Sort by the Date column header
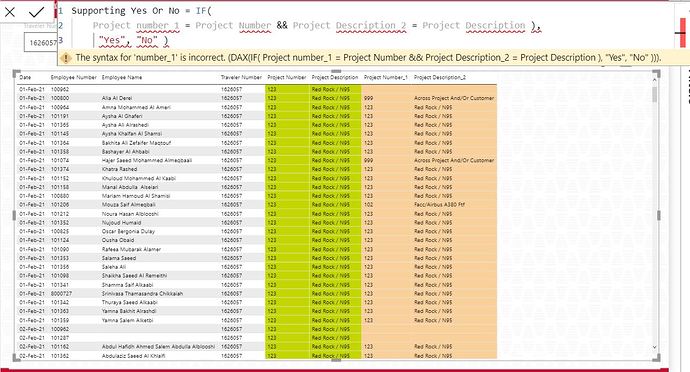 click(x=25, y=77)
